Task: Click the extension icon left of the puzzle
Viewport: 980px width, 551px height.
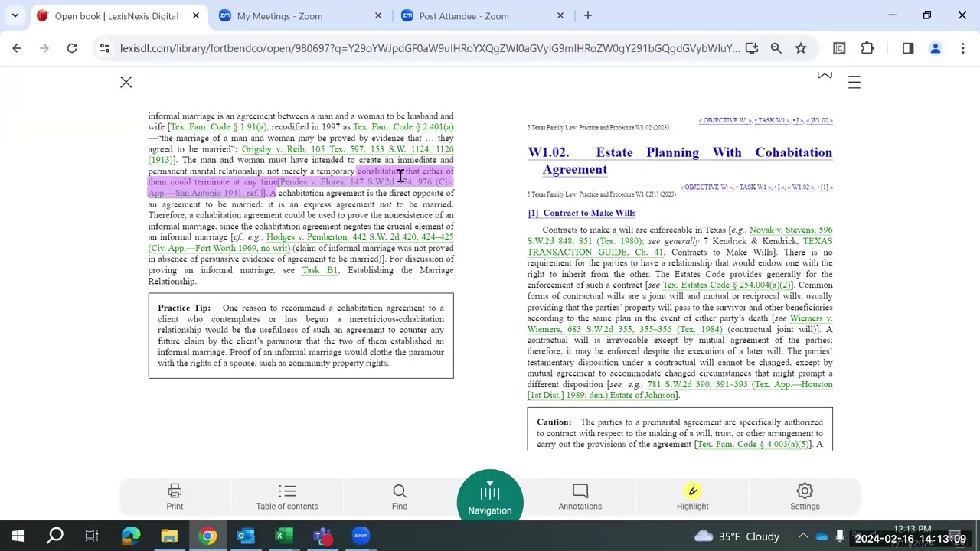Action: point(839,48)
